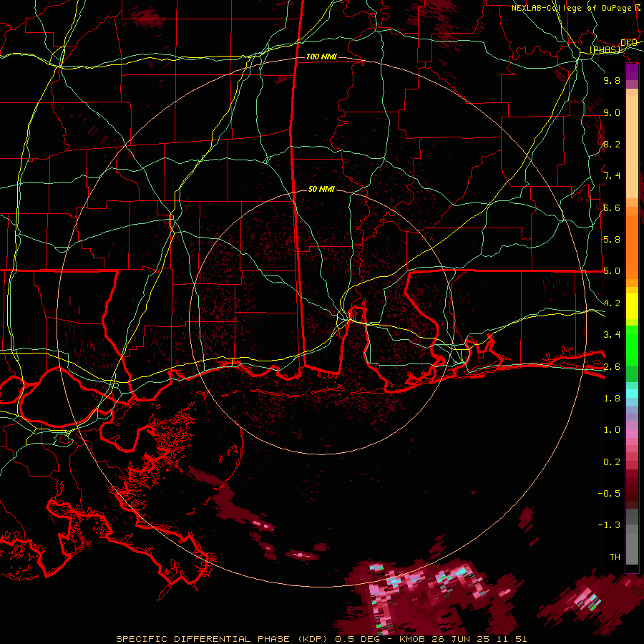
Task: Click the 5.0 scale value
Action: coord(612,271)
